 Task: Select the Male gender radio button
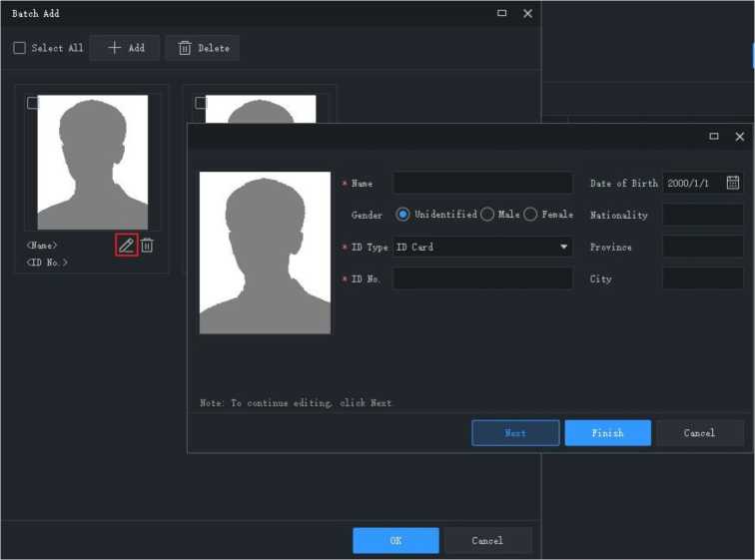point(487,215)
